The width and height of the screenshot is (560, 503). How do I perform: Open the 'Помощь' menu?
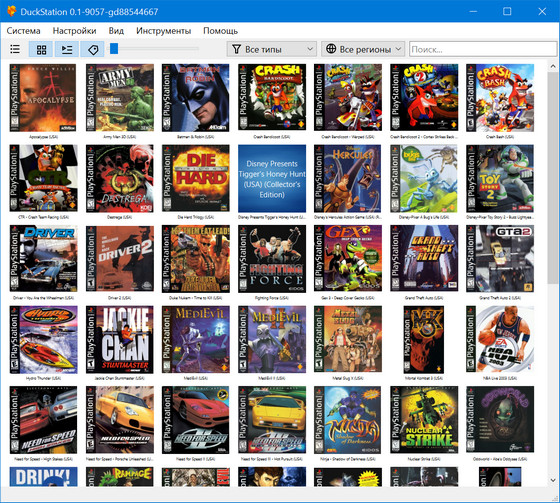(x=220, y=31)
